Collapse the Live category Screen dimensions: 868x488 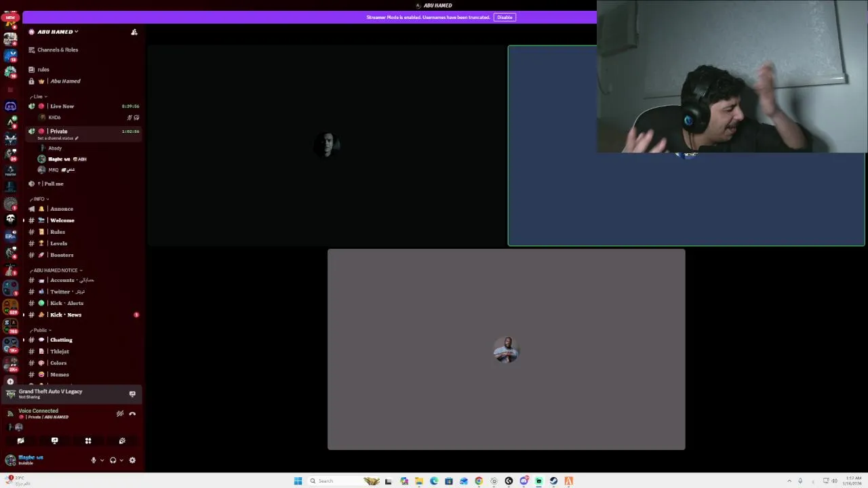pyautogui.click(x=39, y=96)
